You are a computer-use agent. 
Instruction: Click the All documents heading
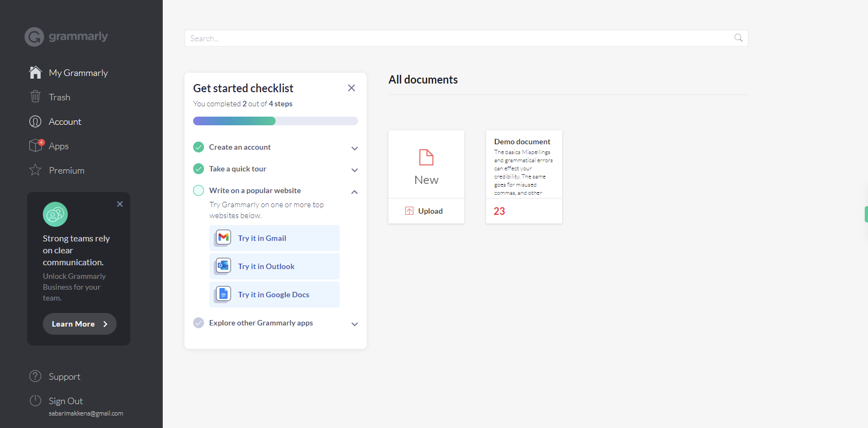tap(423, 80)
